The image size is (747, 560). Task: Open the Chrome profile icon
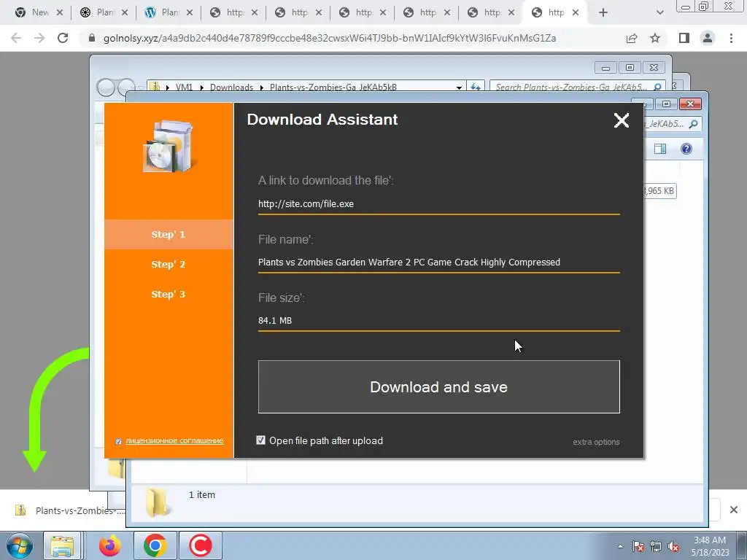click(x=708, y=38)
